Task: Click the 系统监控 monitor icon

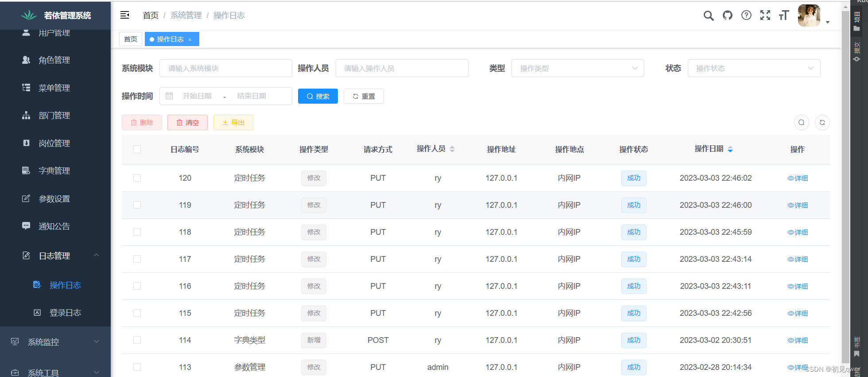Action: [x=15, y=342]
